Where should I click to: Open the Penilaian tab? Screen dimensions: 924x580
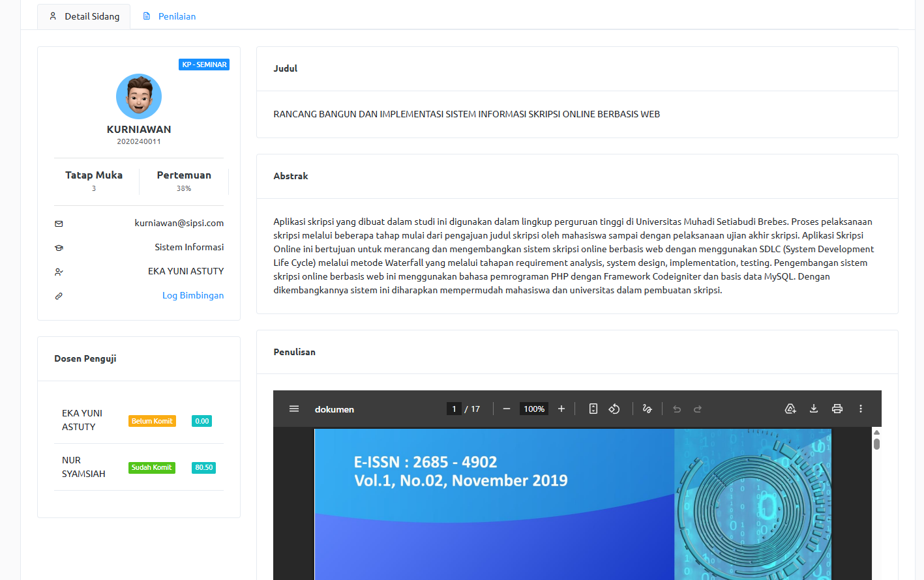(170, 16)
